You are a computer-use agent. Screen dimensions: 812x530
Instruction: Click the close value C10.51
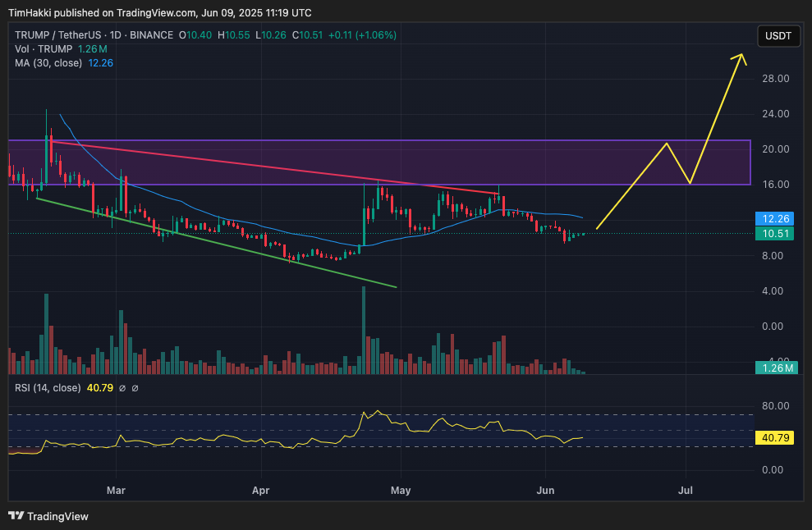pos(307,35)
